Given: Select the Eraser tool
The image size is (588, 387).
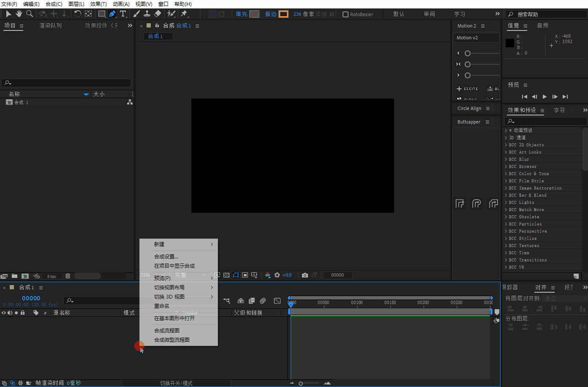Looking at the screenshot, I should [x=158, y=14].
